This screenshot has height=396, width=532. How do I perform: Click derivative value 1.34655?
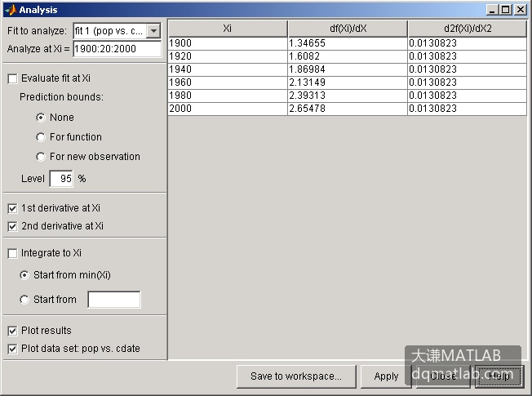tap(348, 43)
